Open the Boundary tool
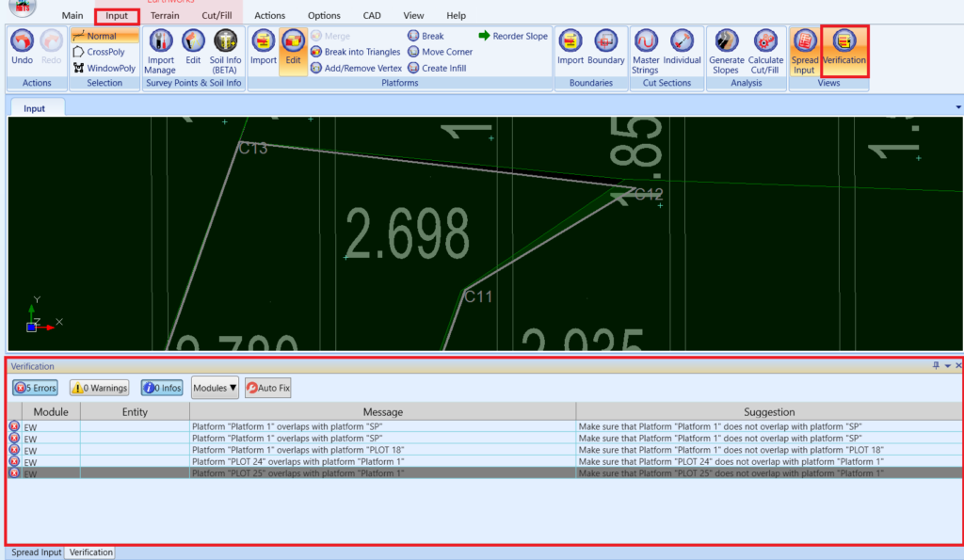964x560 pixels. coord(605,47)
